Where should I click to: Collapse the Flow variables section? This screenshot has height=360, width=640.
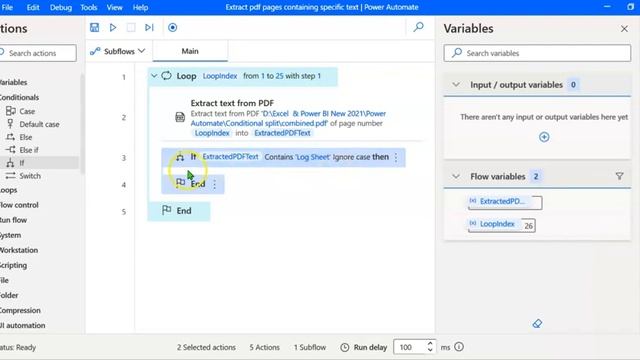(456, 176)
